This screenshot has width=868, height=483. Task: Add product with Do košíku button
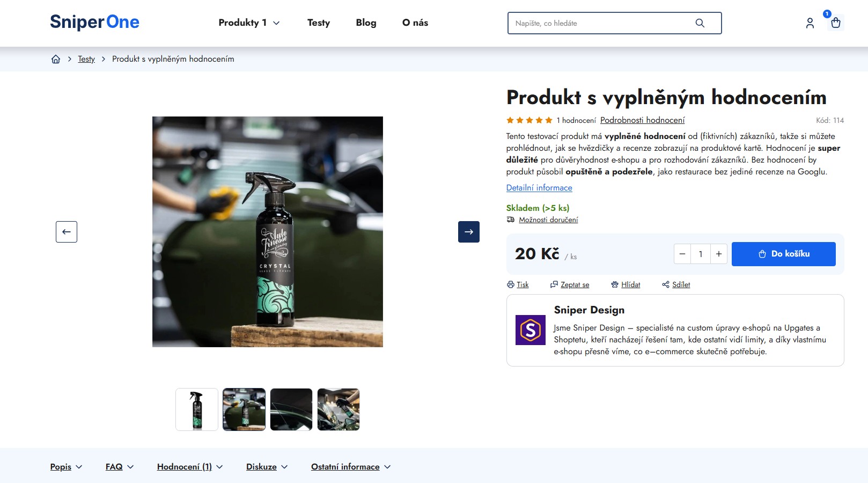(784, 254)
